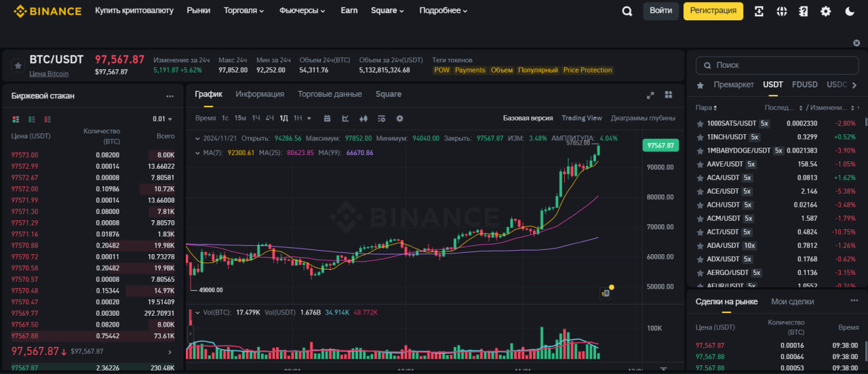Click the Войти login button
Screen dimensions: 868x374
click(x=661, y=11)
